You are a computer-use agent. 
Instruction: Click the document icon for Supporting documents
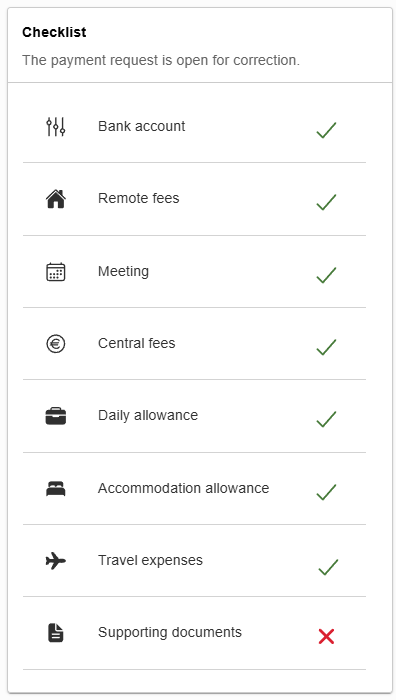pyautogui.click(x=56, y=633)
